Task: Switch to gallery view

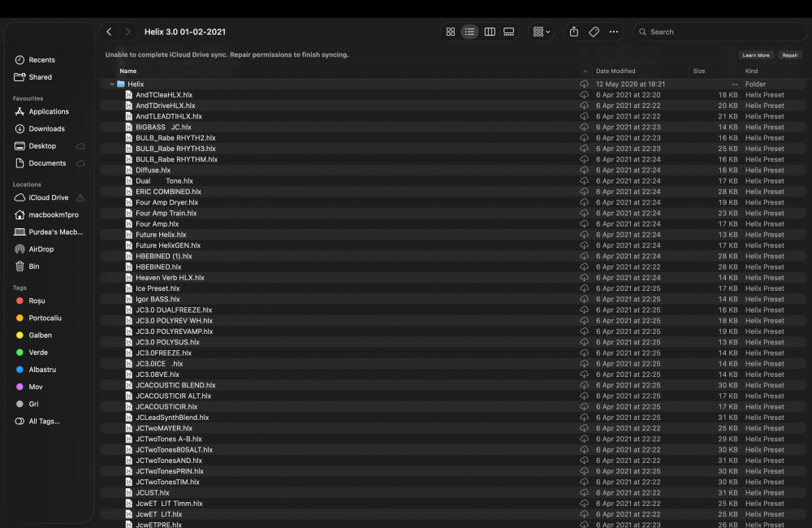Action: click(x=508, y=32)
